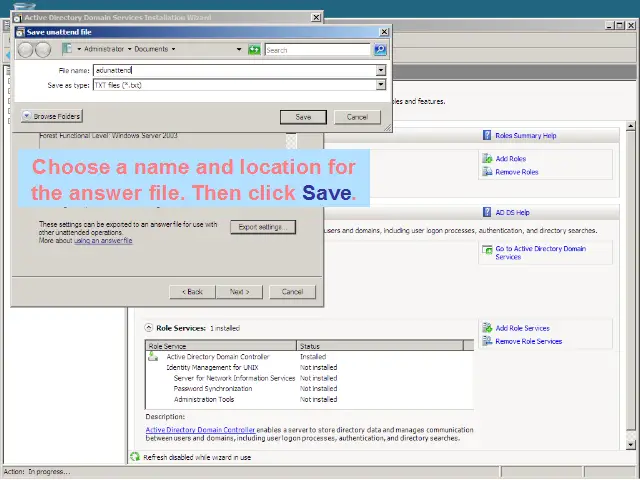Sort by Role Service column header
640x480 pixels.
coord(221,346)
